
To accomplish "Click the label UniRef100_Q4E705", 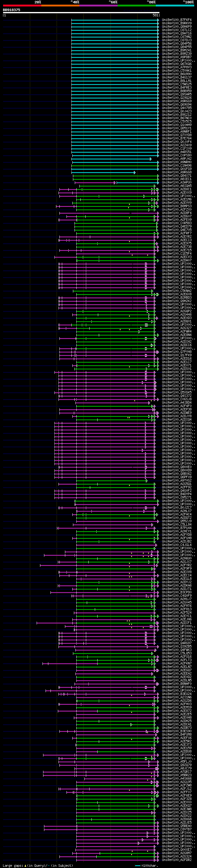I will [x=177, y=230].
